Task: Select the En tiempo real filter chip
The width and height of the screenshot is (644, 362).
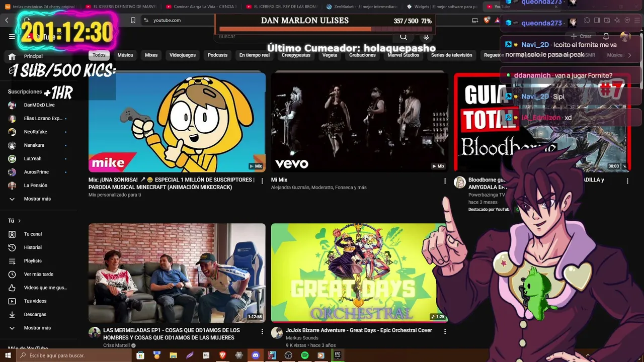Action: [254, 55]
